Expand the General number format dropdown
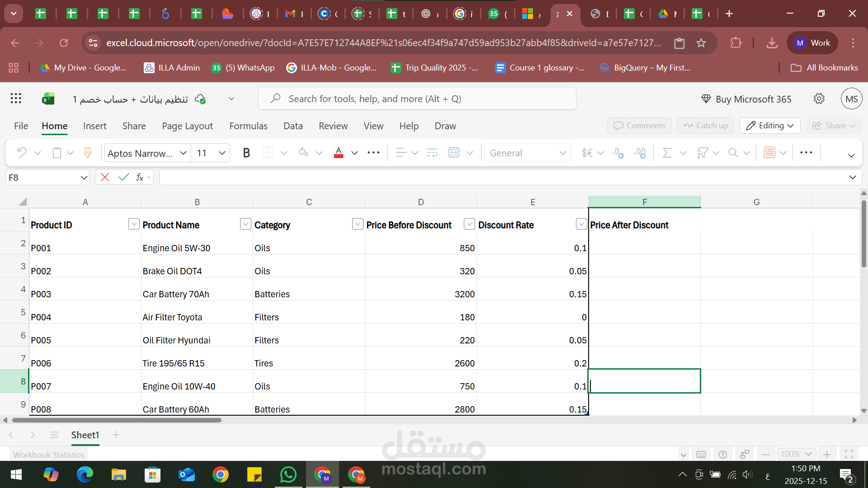868x488 pixels. pos(562,153)
